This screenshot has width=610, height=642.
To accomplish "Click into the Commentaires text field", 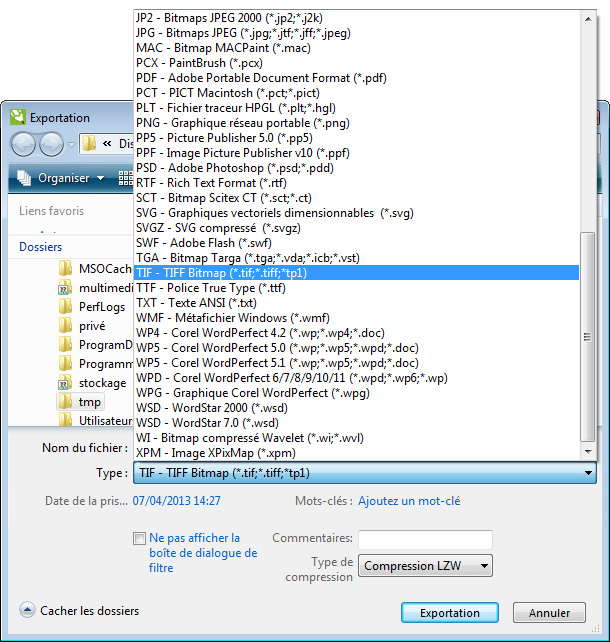I will 425,540.
